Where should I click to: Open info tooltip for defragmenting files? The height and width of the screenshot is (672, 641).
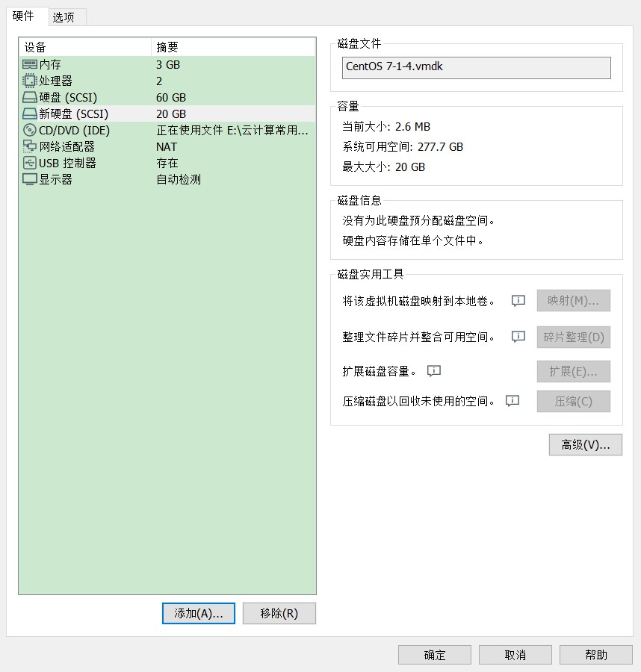click(x=518, y=337)
